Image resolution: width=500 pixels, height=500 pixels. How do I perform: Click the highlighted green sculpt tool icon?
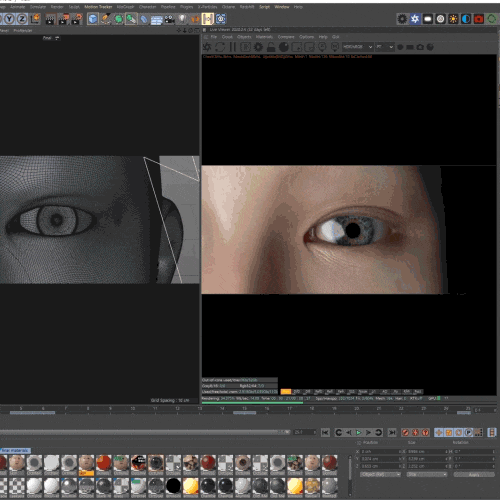coord(131,19)
